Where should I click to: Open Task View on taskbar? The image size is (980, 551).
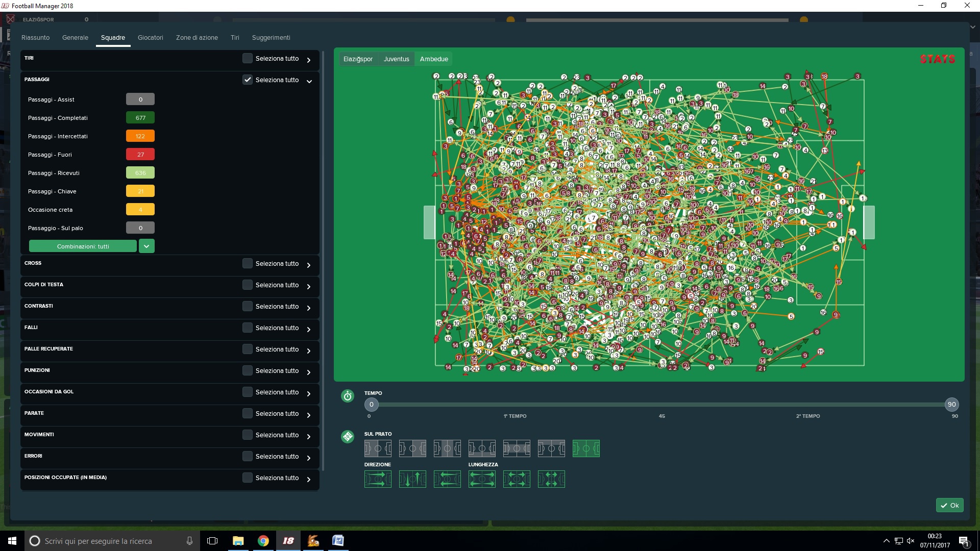point(212,541)
